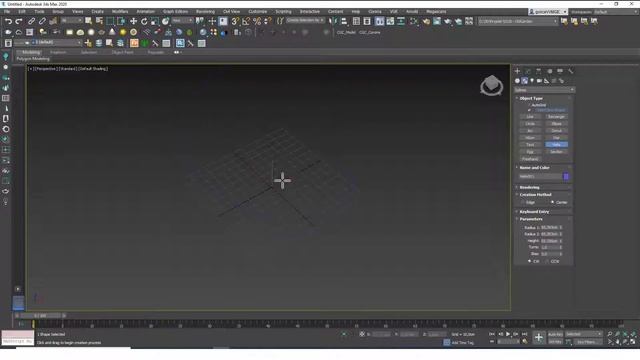Activate the Select and Rotate tool

[144, 21]
